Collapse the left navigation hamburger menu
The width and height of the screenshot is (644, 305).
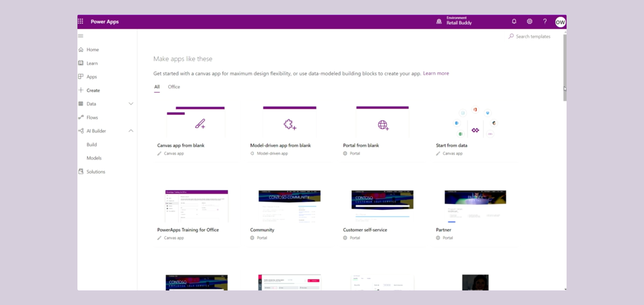[81, 36]
